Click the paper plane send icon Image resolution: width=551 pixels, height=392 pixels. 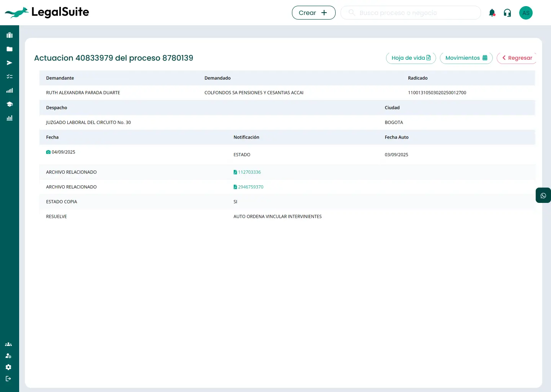click(x=10, y=63)
